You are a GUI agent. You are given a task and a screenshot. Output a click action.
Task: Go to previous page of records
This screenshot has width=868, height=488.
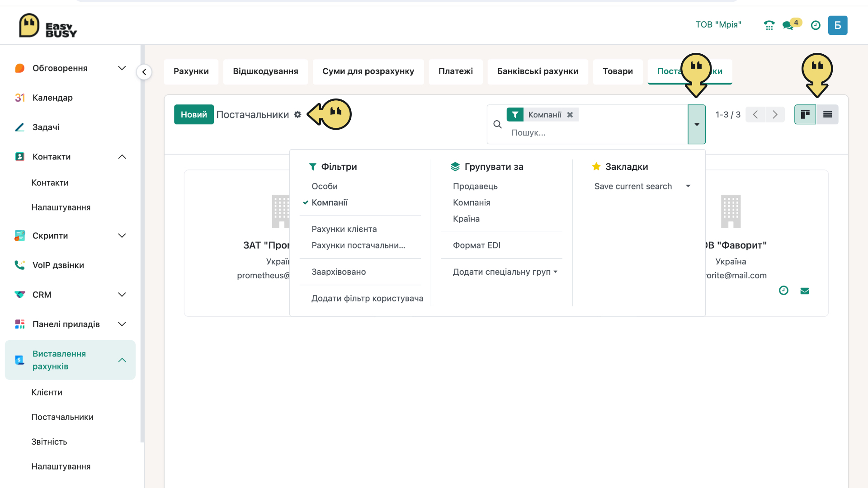coord(755,114)
